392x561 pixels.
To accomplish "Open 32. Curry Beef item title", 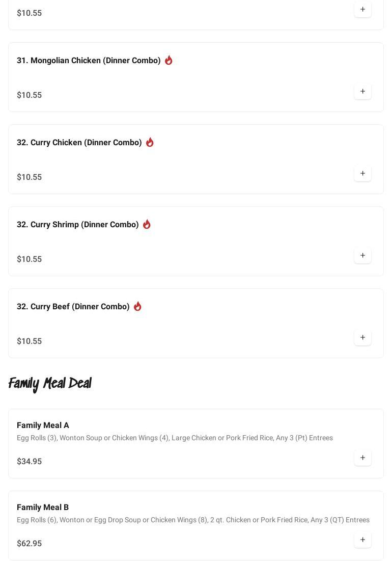I will pos(73,307).
